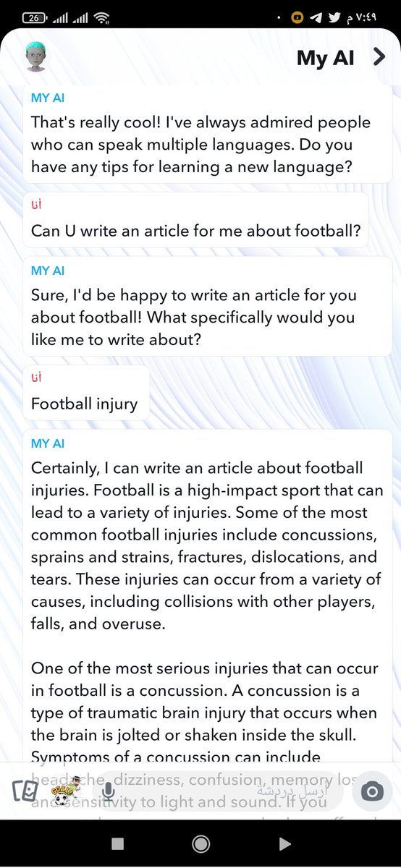Open the My AI chat title
Screen dimensions: 401x868
click(326, 59)
